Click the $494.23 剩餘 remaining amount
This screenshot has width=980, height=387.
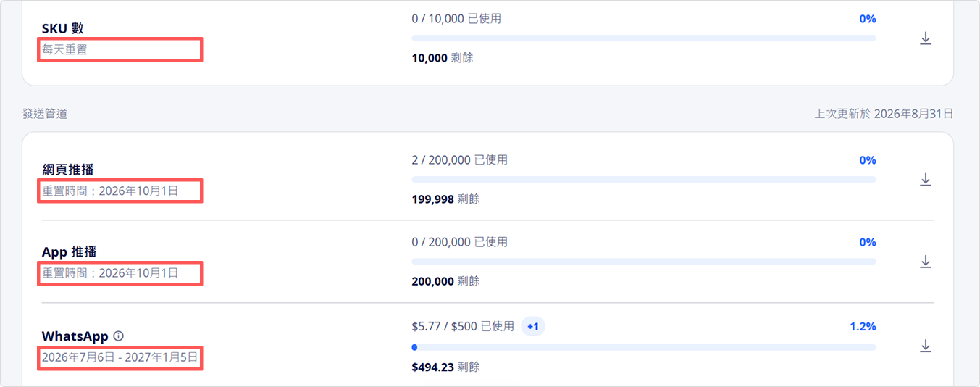(445, 367)
